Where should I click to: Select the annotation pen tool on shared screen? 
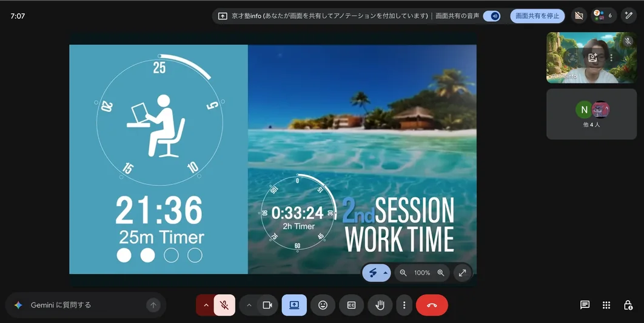click(373, 273)
